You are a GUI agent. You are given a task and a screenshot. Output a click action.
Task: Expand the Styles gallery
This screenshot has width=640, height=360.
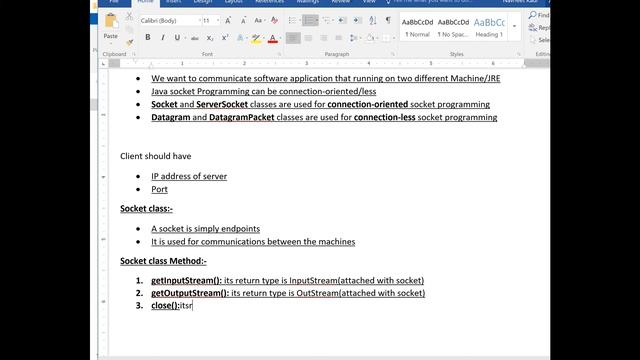pyautogui.click(x=514, y=27)
